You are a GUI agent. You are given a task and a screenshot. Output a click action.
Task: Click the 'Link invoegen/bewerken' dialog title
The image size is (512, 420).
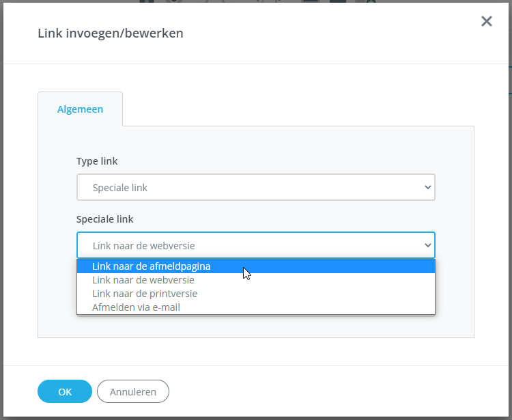point(111,33)
